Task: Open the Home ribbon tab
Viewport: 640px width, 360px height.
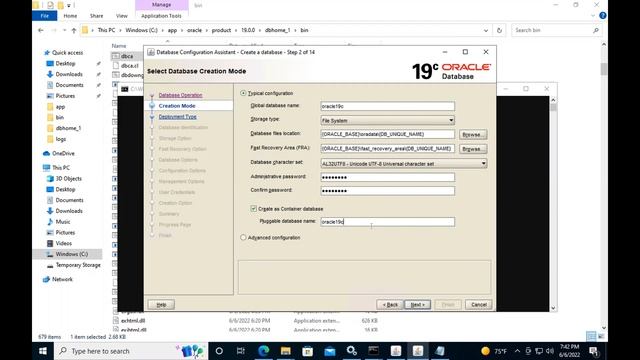Action: coord(70,16)
